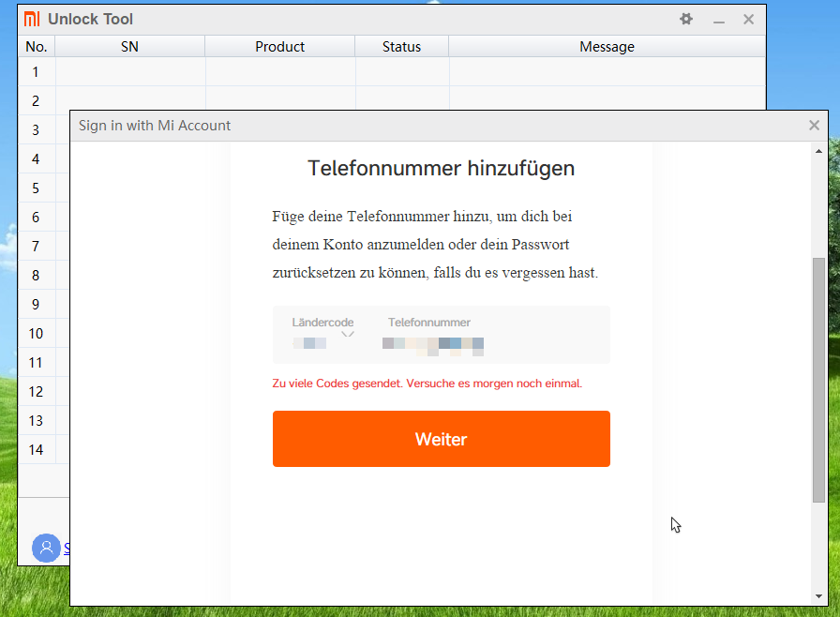Close the Sign in with Mi Account dialog

pyautogui.click(x=814, y=126)
